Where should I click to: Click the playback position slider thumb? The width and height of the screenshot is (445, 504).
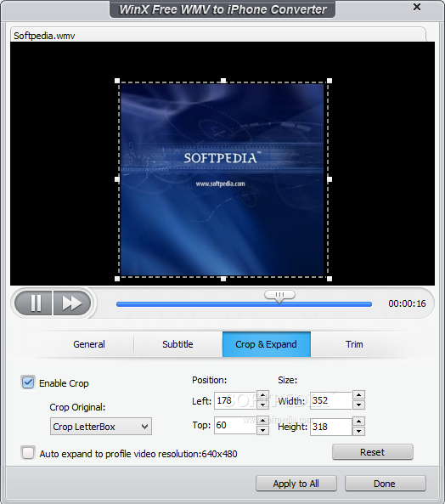tap(279, 296)
